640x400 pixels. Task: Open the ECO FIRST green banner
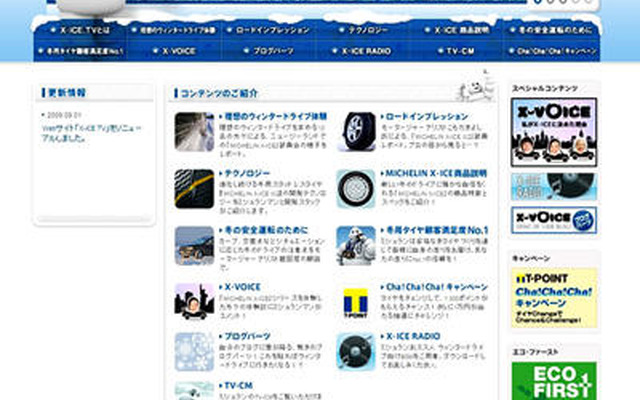pos(554,381)
